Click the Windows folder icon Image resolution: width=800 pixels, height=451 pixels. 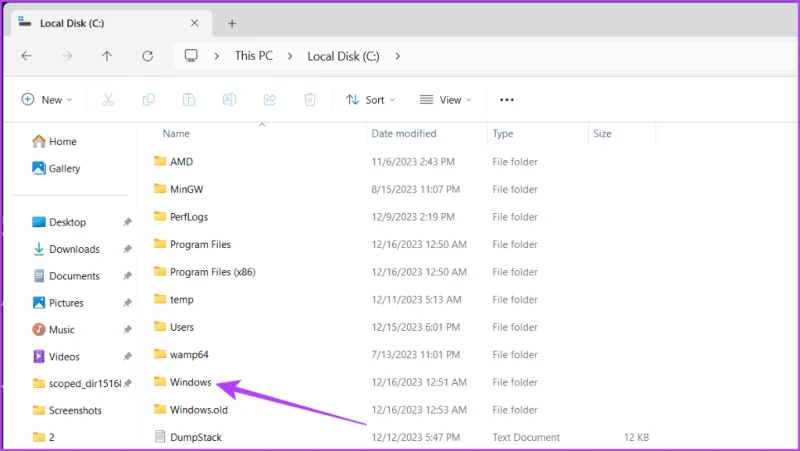click(x=160, y=382)
